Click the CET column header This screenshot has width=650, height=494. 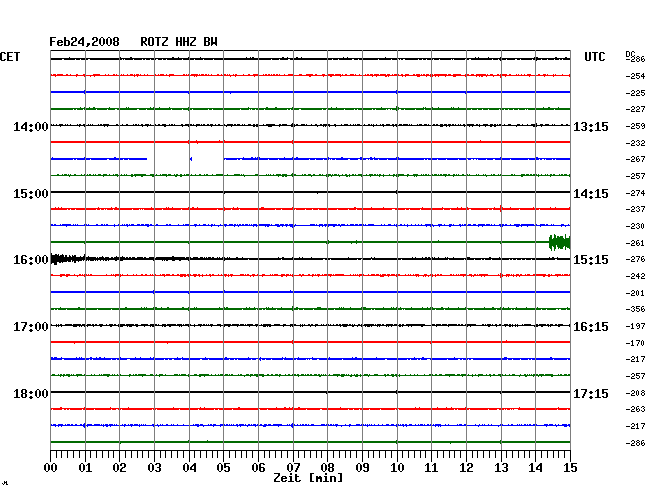coord(10,57)
